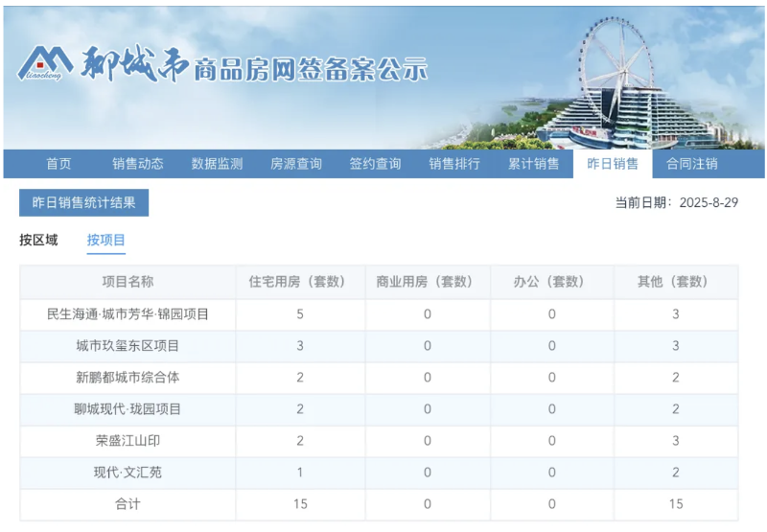Image resolution: width=767 pixels, height=532 pixels.
Task: Switch to the 按区域 view tab
Action: coord(38,240)
